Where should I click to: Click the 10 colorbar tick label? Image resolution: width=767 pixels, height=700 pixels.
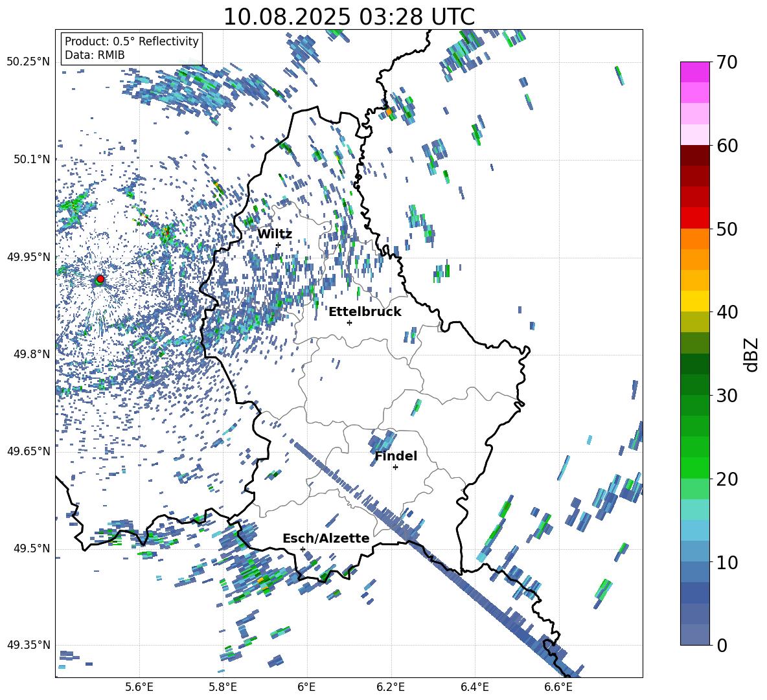point(727,562)
